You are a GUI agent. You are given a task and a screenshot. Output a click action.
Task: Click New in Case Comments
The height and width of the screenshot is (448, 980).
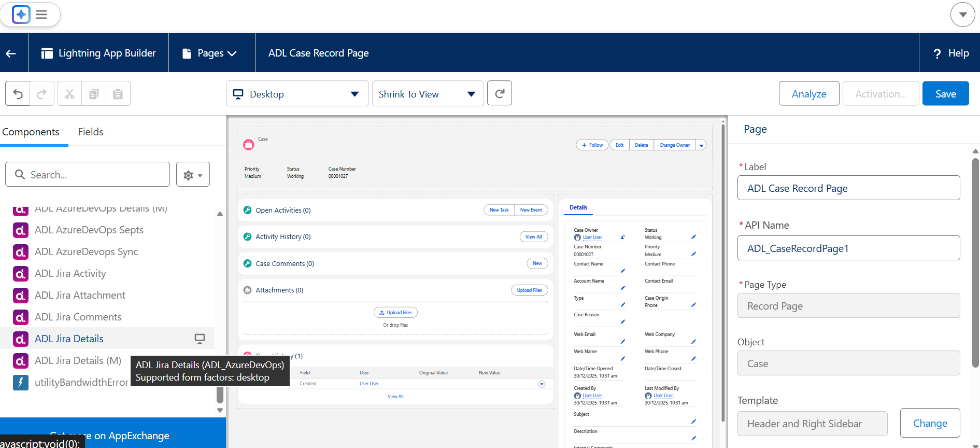coord(537,263)
